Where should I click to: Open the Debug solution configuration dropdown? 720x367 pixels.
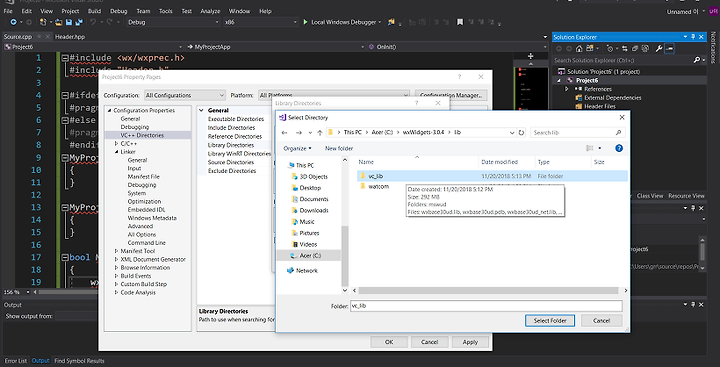click(x=174, y=22)
